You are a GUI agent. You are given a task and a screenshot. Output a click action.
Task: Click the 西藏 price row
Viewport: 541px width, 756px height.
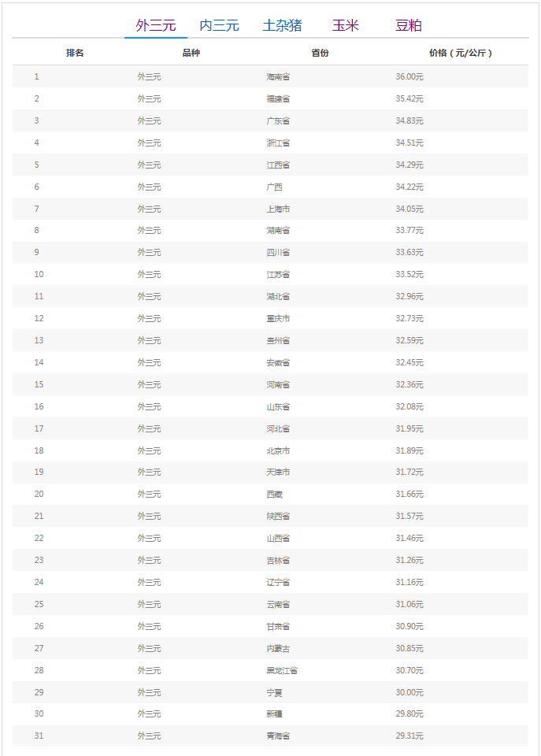pyautogui.click(x=270, y=494)
